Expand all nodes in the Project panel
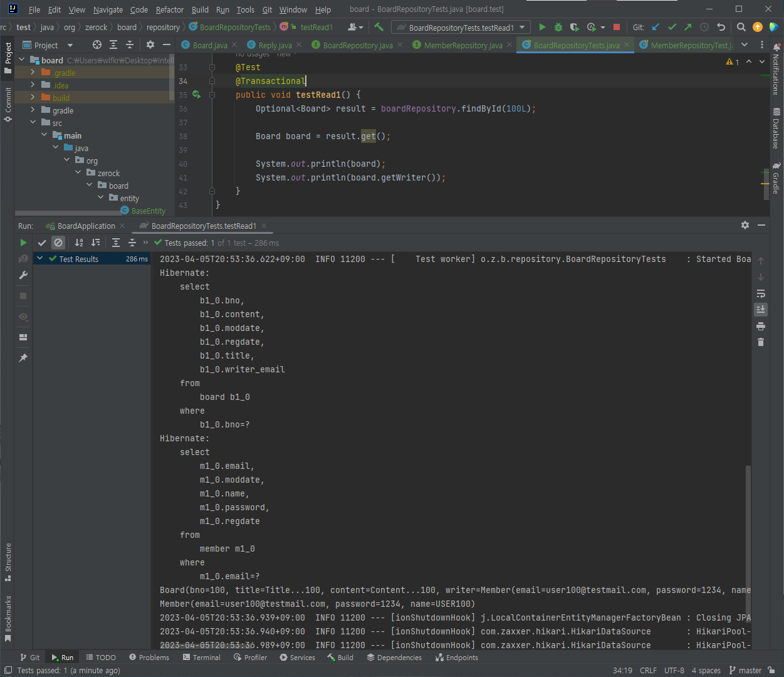 (113, 45)
